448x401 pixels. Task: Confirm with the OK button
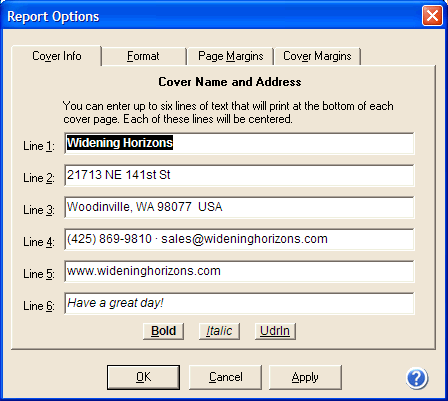pyautogui.click(x=143, y=377)
